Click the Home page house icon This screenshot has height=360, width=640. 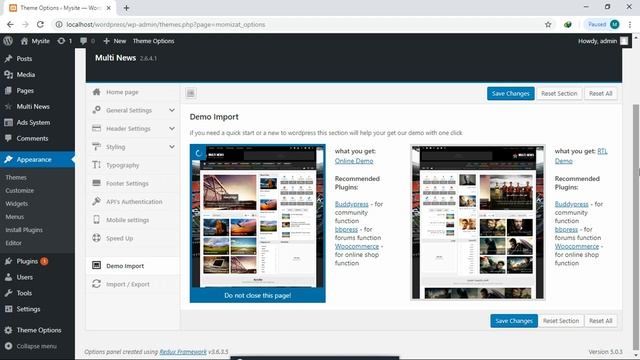pyautogui.click(x=96, y=92)
